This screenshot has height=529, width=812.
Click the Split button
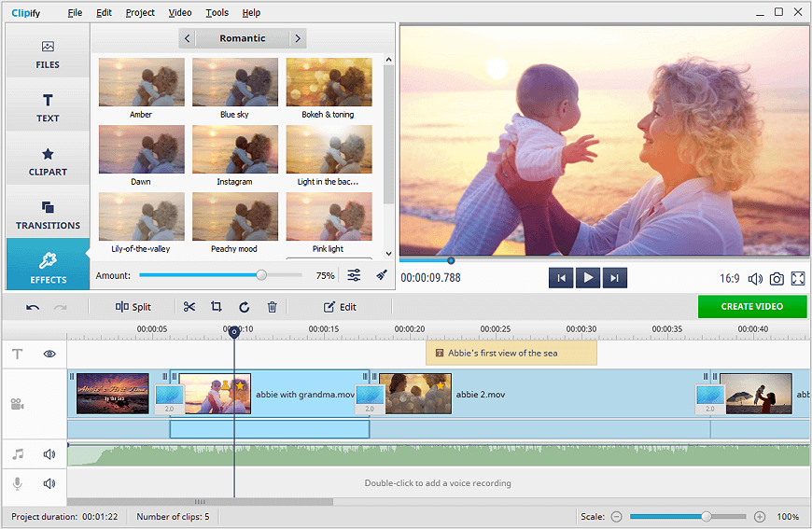click(x=133, y=307)
